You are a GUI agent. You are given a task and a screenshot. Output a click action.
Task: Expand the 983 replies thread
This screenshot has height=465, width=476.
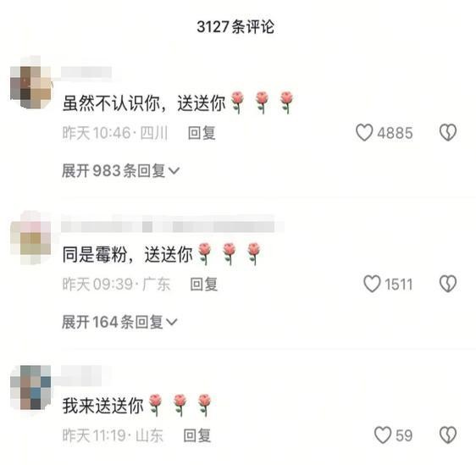coord(120,170)
